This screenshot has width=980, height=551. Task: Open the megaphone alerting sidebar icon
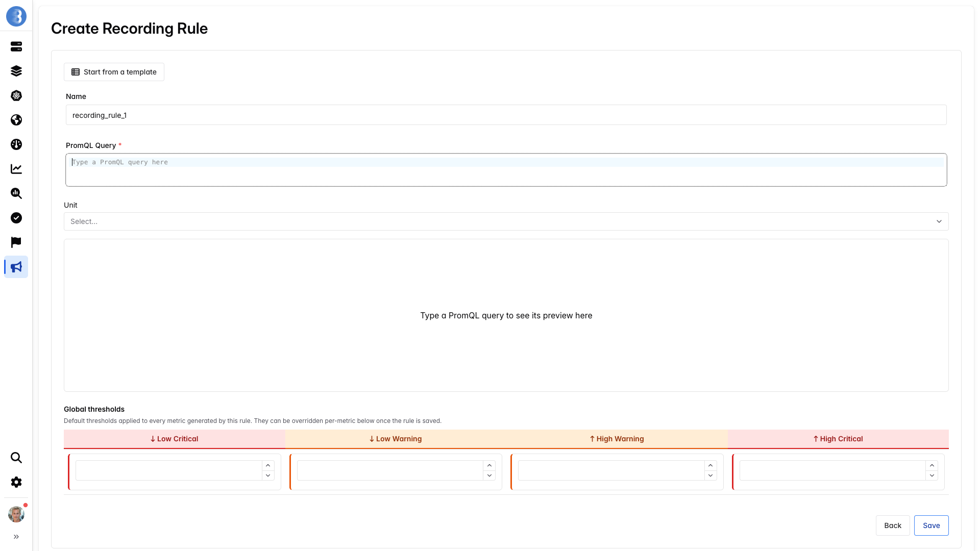point(16,267)
